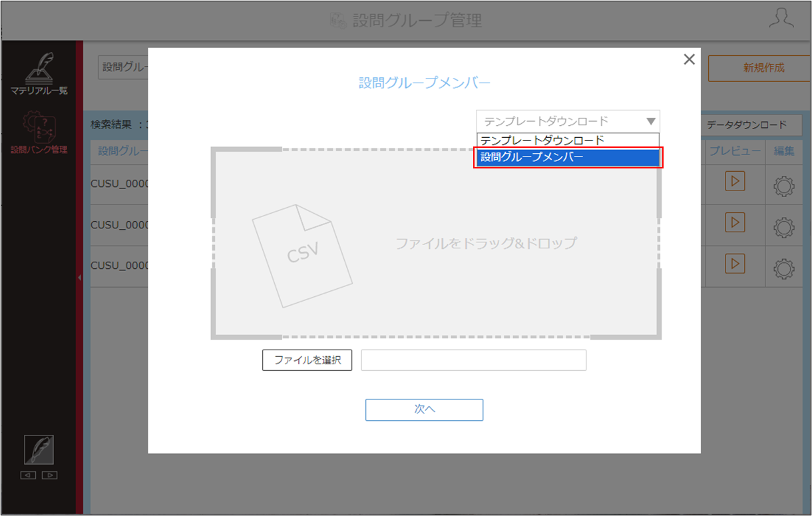
Task: Close the 設問グループメンバー dialog
Action: 690,59
